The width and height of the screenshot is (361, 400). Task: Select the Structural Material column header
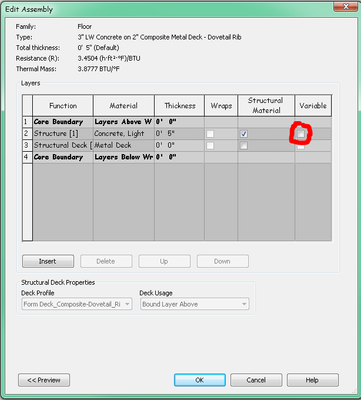click(x=266, y=106)
